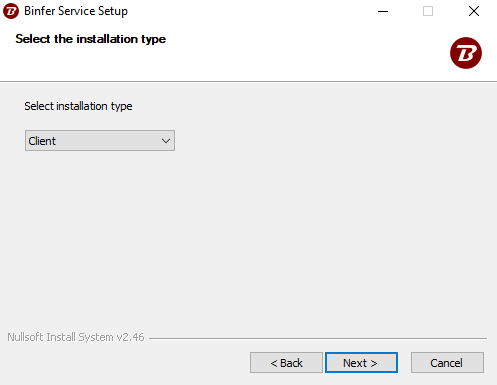The width and height of the screenshot is (497, 385).
Task: Return to previous page with Back
Action: tap(286, 363)
